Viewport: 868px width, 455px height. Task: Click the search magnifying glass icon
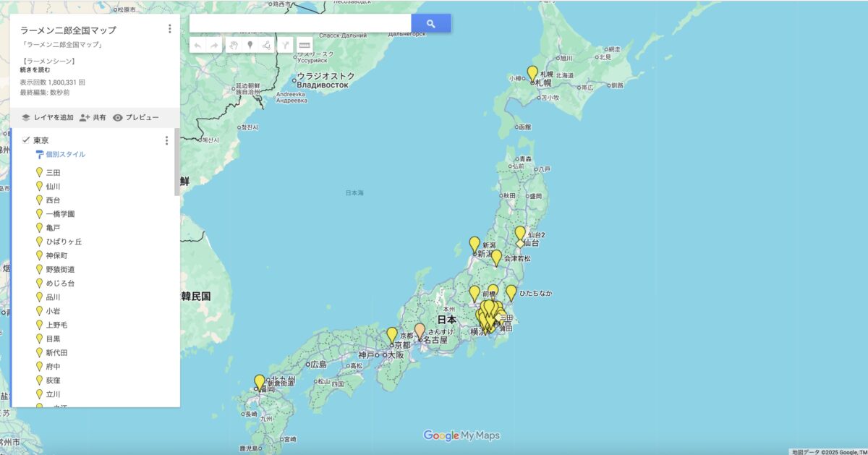point(430,22)
